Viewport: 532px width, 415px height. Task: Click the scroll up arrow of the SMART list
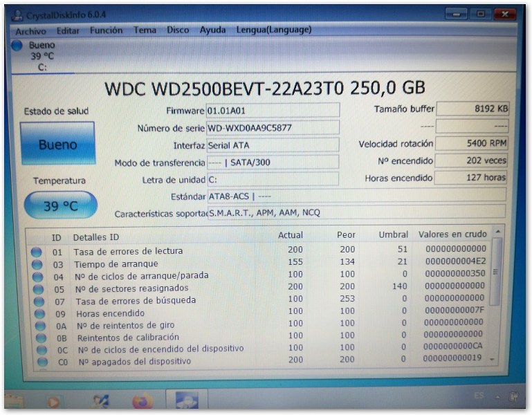click(497, 232)
